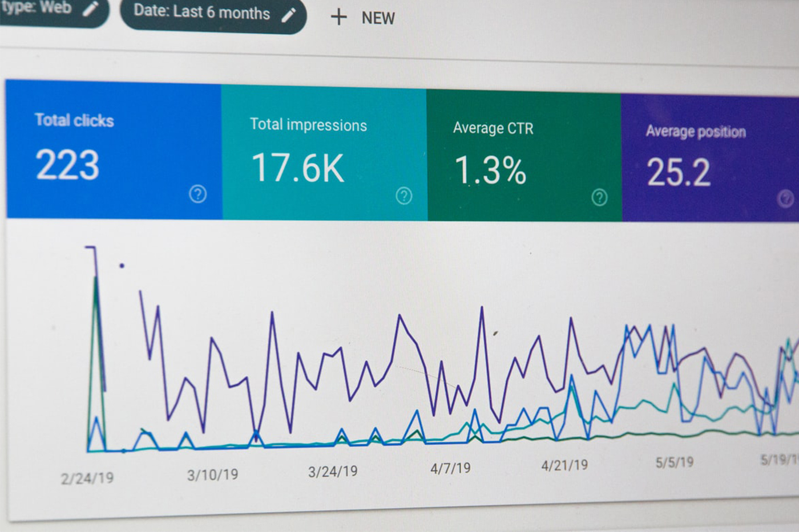Click the pencil icon on the Date filter chip
799x532 pixels.
click(289, 15)
